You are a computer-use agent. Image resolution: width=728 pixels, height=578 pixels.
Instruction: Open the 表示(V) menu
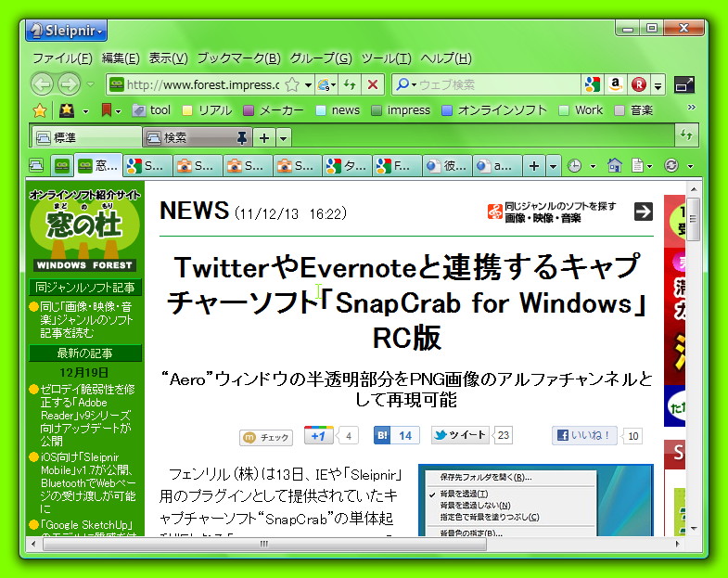pos(168,58)
